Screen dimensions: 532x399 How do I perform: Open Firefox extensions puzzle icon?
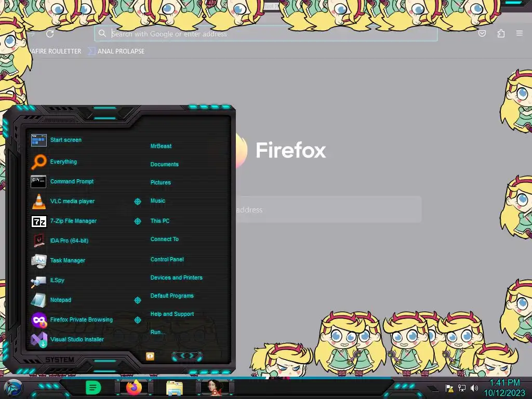click(501, 33)
